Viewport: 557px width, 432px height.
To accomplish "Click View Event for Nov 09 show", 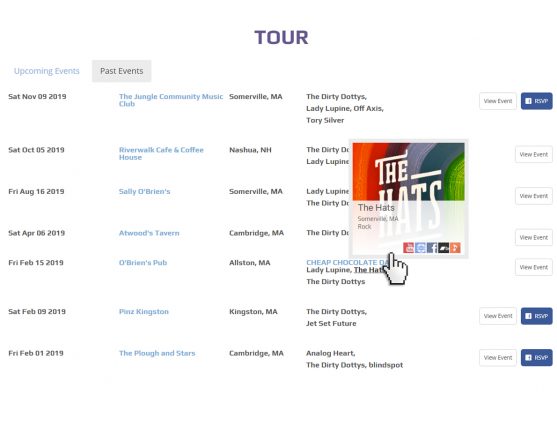I will click(498, 101).
